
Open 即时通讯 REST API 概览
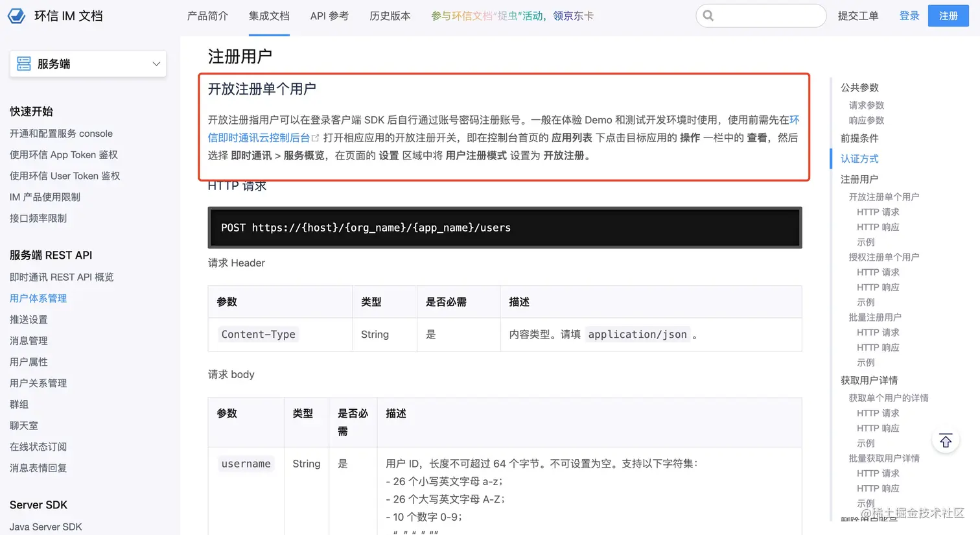click(62, 277)
